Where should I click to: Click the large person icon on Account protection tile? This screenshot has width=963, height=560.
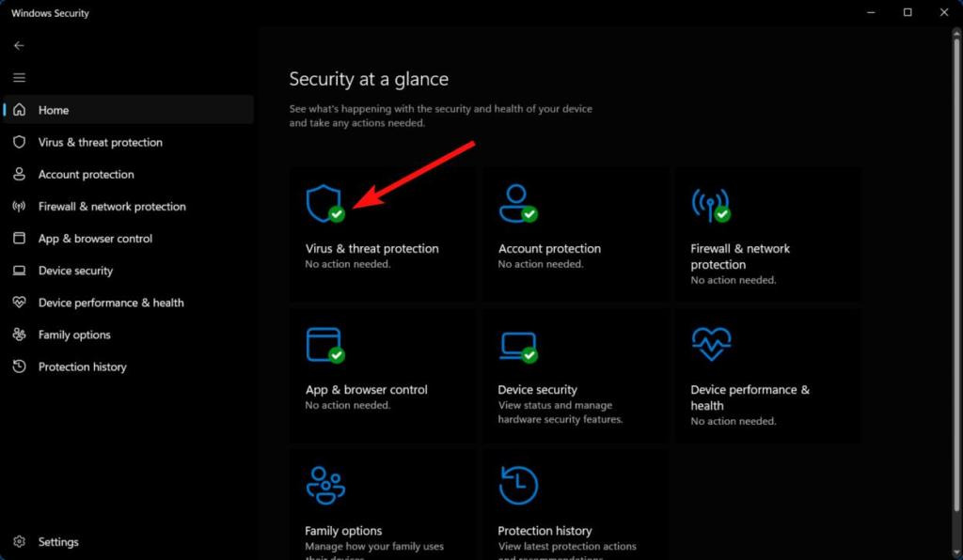(517, 204)
